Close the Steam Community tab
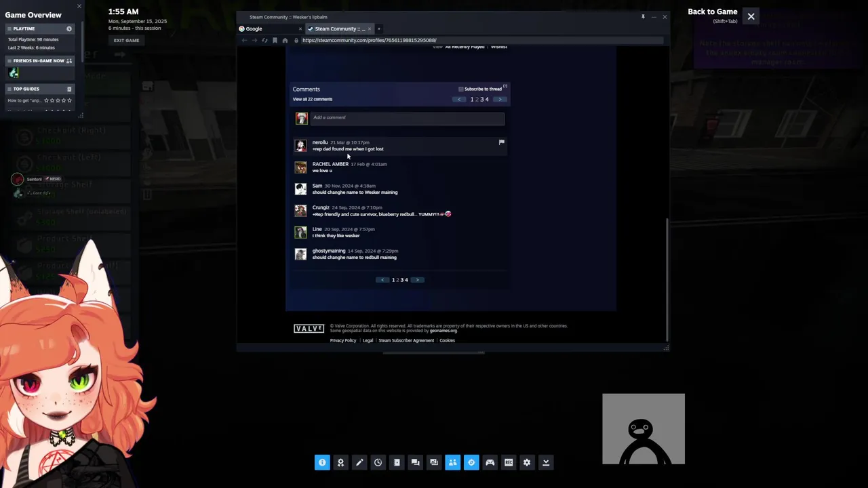The width and height of the screenshot is (868, 488). [369, 28]
